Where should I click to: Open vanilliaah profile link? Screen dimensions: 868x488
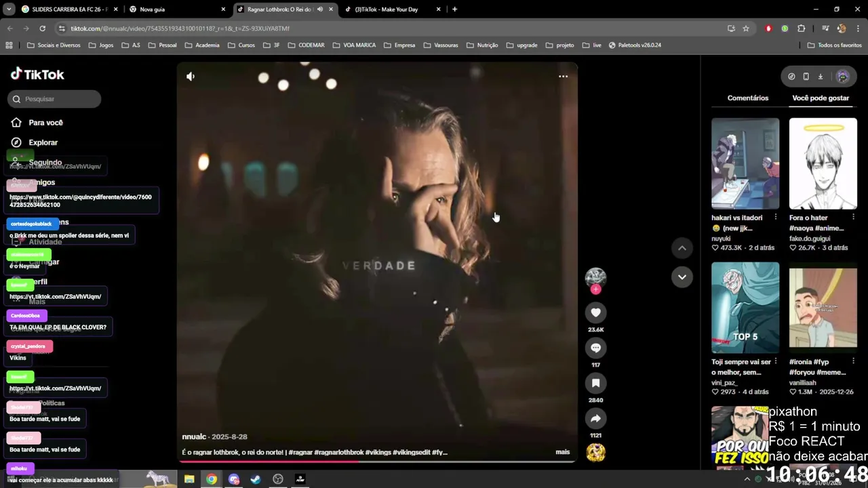(x=804, y=383)
